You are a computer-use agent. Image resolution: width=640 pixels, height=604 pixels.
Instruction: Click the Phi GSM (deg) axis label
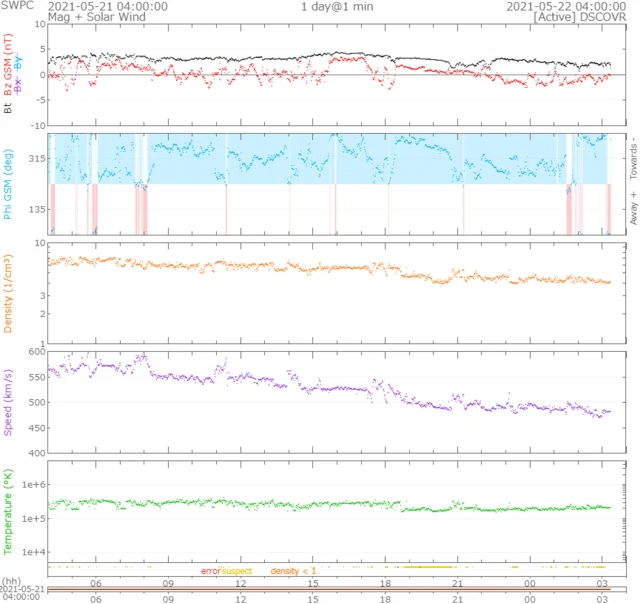[9, 185]
